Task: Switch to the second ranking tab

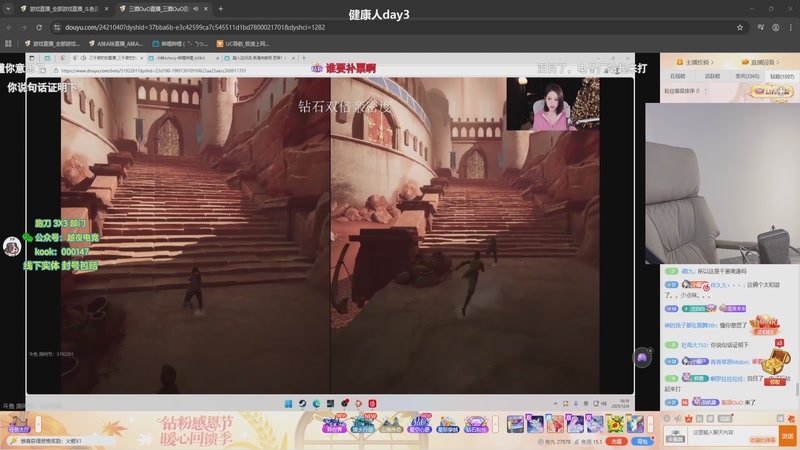Action: pos(712,76)
